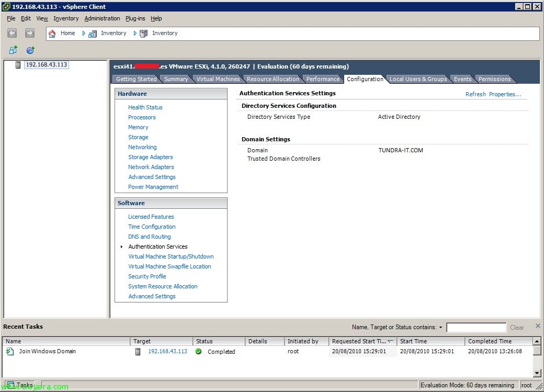Click the Home house icon
This screenshot has width=544, height=392.
point(52,33)
